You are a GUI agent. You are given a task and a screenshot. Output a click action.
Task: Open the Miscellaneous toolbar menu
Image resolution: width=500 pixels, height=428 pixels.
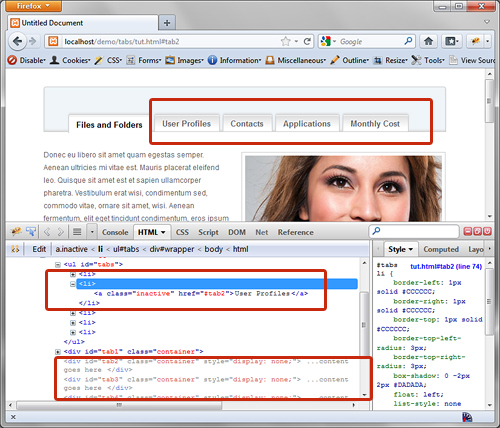click(296, 60)
